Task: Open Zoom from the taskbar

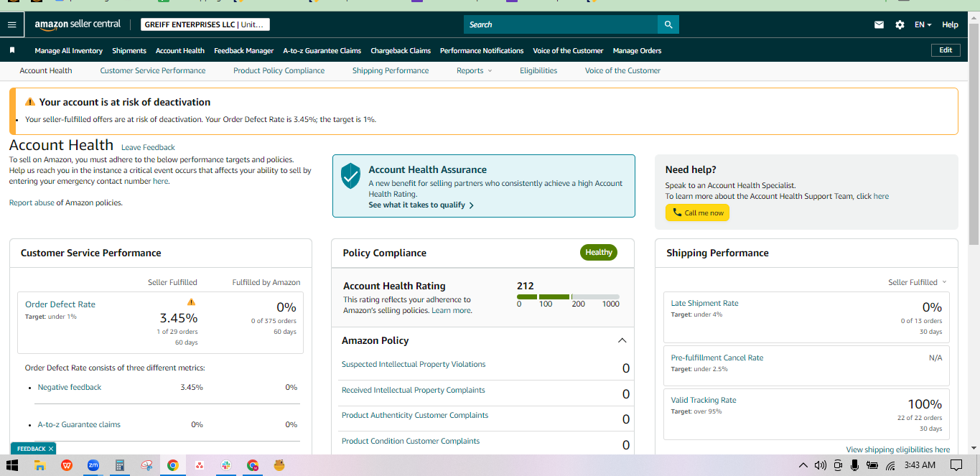Action: click(93, 465)
